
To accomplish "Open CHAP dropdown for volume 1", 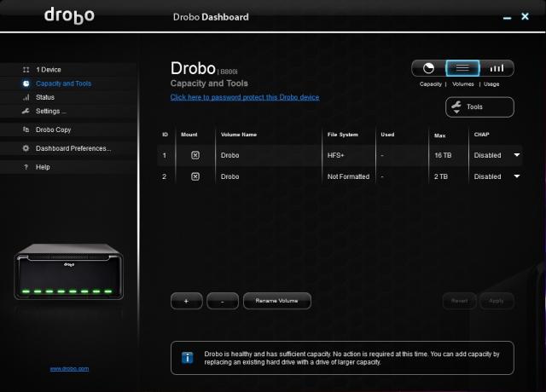I will pos(517,155).
